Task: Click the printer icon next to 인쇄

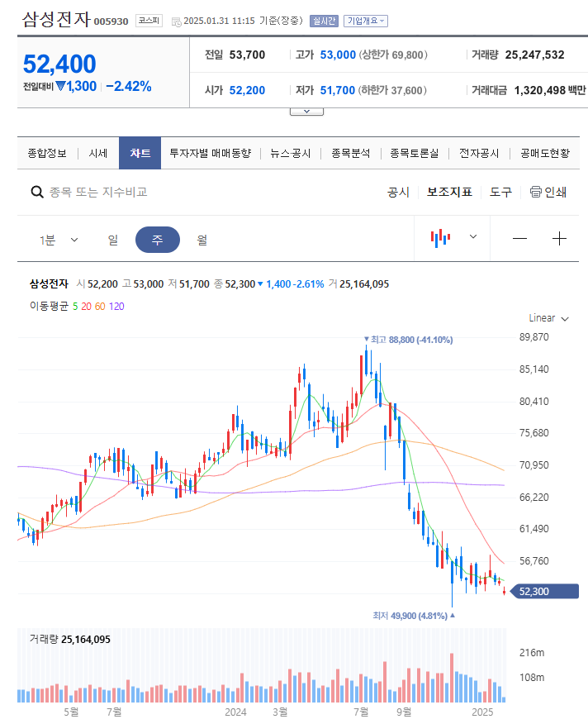Action: [535, 192]
